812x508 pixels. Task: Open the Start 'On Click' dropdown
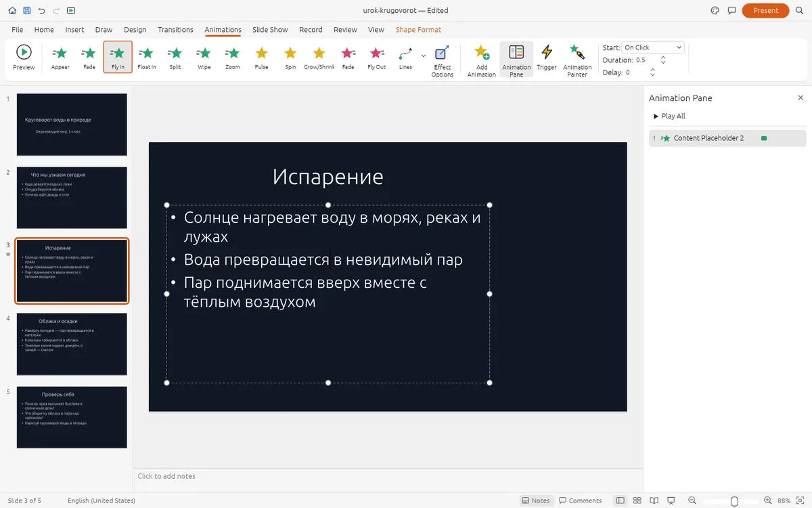pyautogui.click(x=653, y=47)
